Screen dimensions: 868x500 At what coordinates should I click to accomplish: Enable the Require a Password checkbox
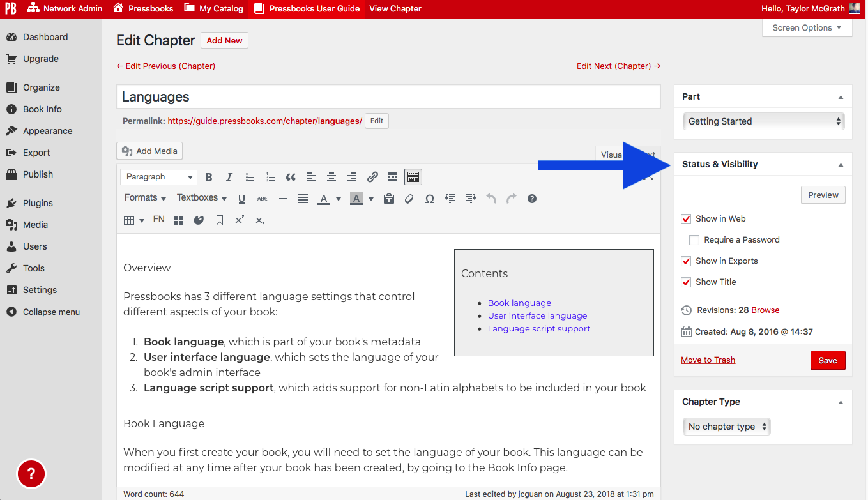click(x=694, y=240)
